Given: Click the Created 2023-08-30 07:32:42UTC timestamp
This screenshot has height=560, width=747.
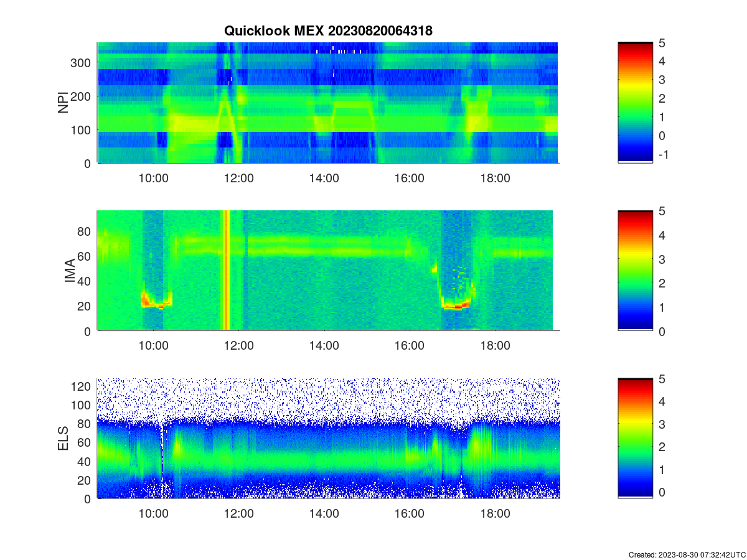Looking at the screenshot, I should coord(687,554).
